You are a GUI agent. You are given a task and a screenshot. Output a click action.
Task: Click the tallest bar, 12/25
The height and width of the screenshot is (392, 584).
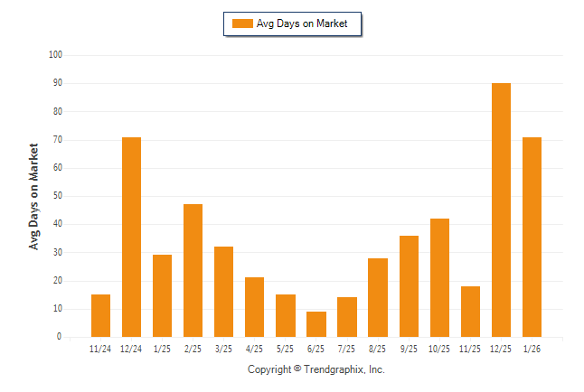[501, 210]
